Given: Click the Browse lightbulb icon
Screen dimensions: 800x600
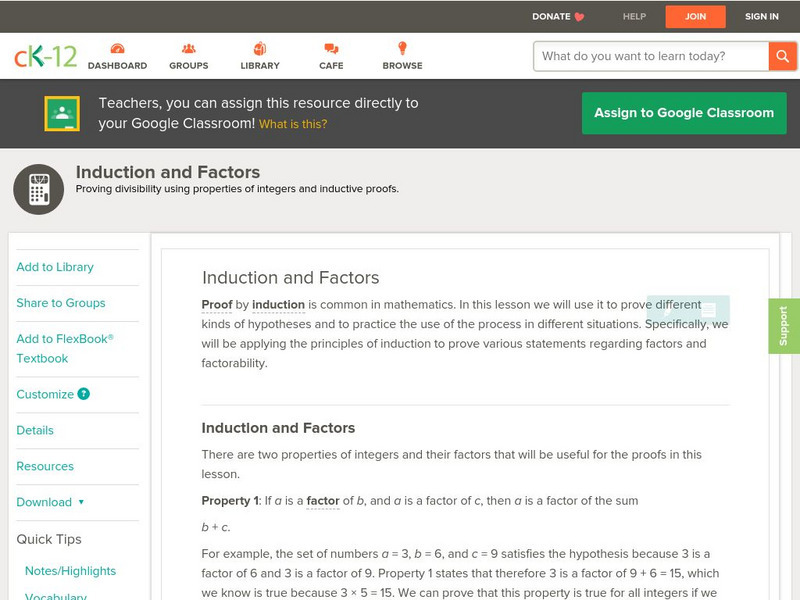Looking at the screenshot, I should (402, 49).
